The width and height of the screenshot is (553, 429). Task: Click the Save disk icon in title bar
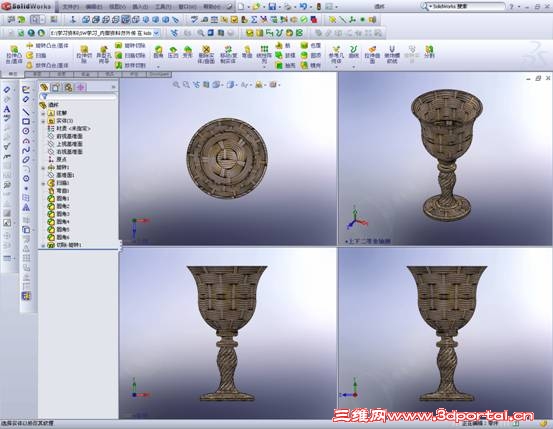(x=272, y=6)
